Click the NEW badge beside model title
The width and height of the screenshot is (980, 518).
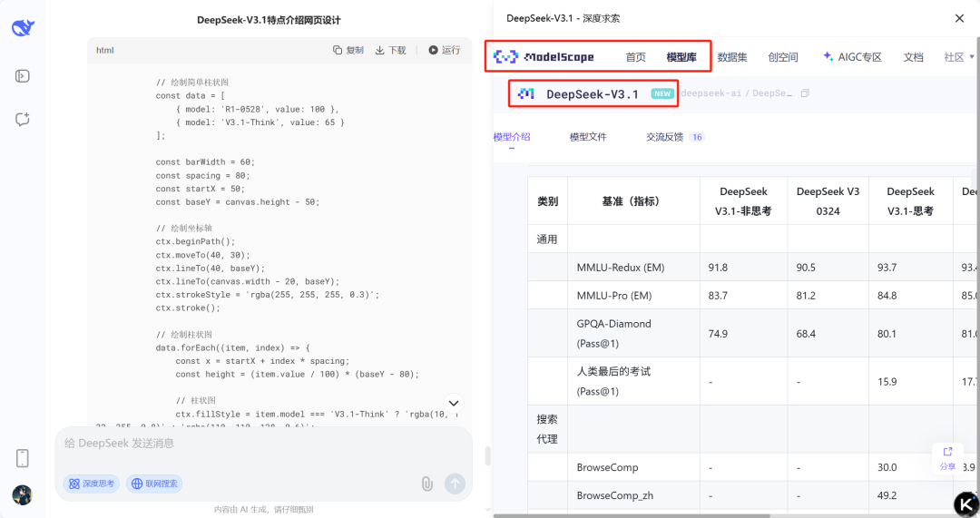661,93
